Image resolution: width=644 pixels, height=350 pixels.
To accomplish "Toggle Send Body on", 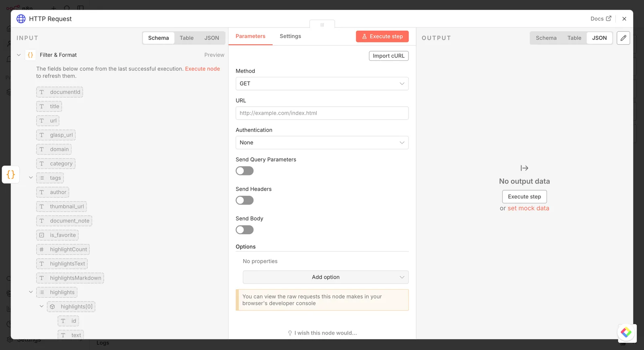I will 245,230.
